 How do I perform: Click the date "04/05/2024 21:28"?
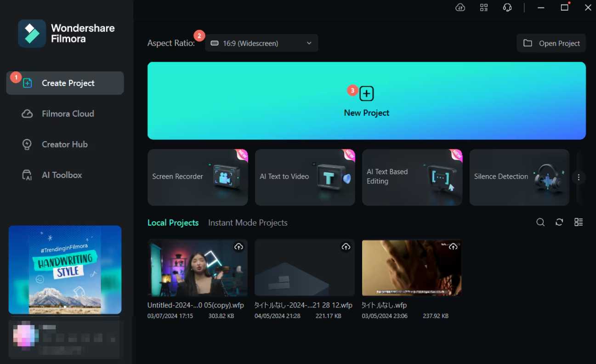[278, 316]
